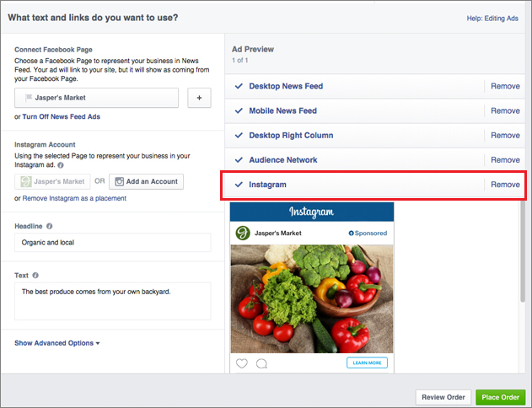Remove Desktop News Feed placement

coord(505,86)
